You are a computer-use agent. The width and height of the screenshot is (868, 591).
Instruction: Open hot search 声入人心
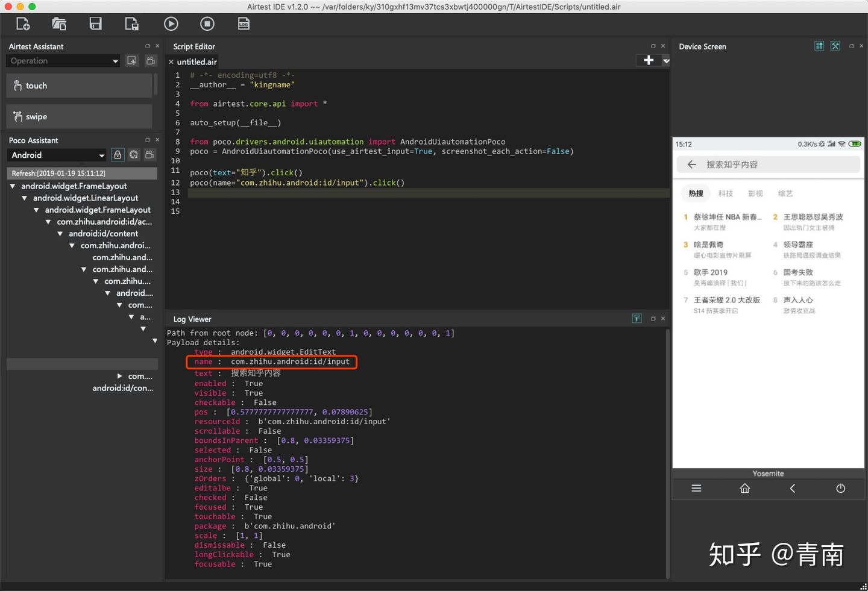[x=798, y=300]
